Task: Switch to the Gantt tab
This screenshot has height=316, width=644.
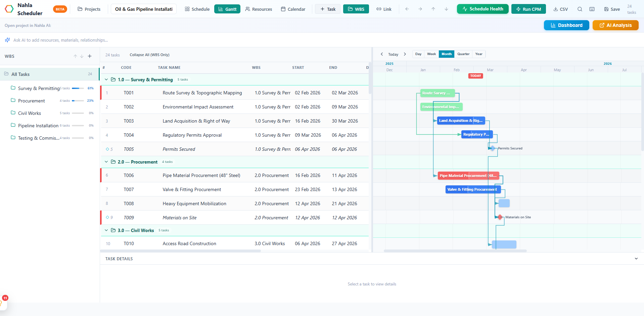Action: [x=227, y=9]
